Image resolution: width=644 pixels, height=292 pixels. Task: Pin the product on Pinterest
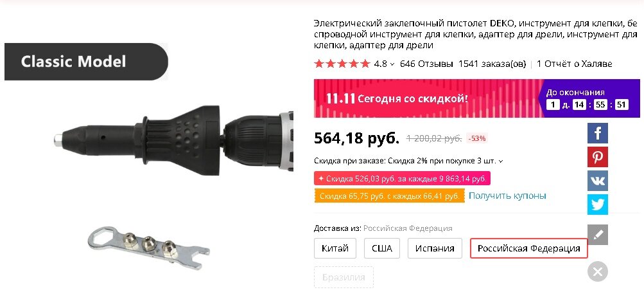(x=597, y=157)
